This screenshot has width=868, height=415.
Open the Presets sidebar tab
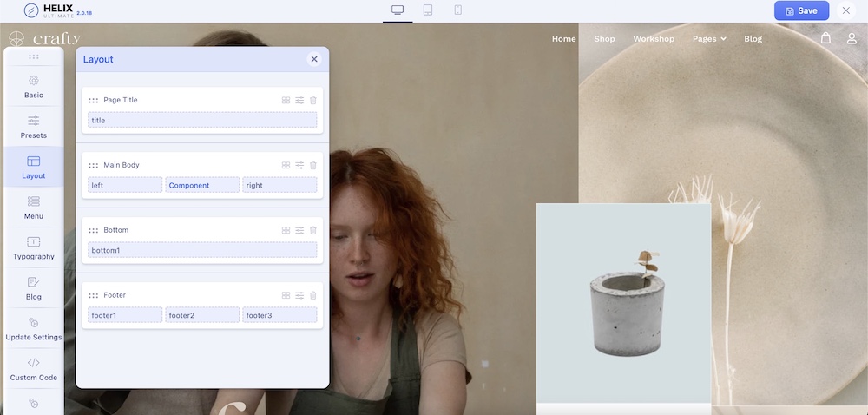tap(33, 127)
